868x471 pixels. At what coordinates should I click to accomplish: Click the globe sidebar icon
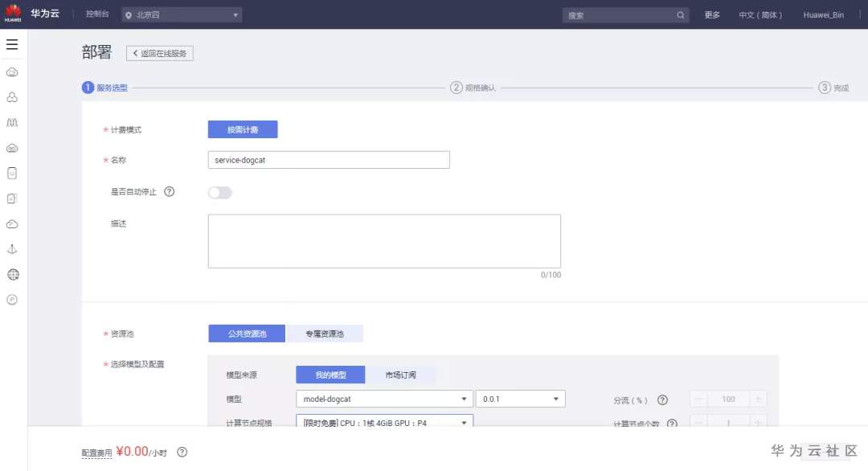pos(13,275)
